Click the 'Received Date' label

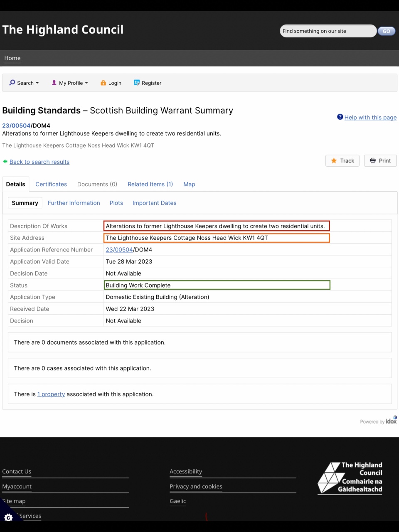tap(30, 309)
